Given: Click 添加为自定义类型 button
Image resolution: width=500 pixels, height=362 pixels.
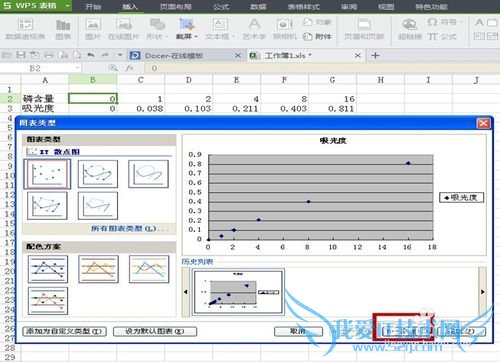Looking at the screenshot, I should point(64,331).
